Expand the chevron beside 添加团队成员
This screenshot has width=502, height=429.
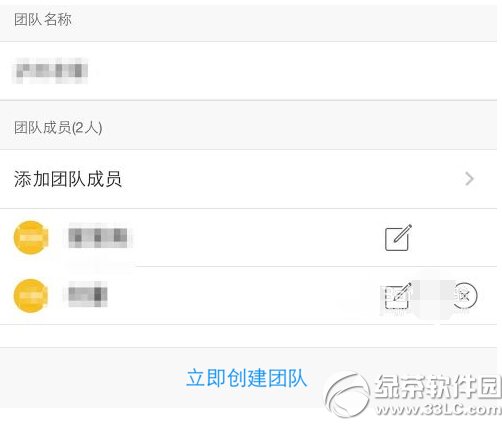(x=469, y=179)
